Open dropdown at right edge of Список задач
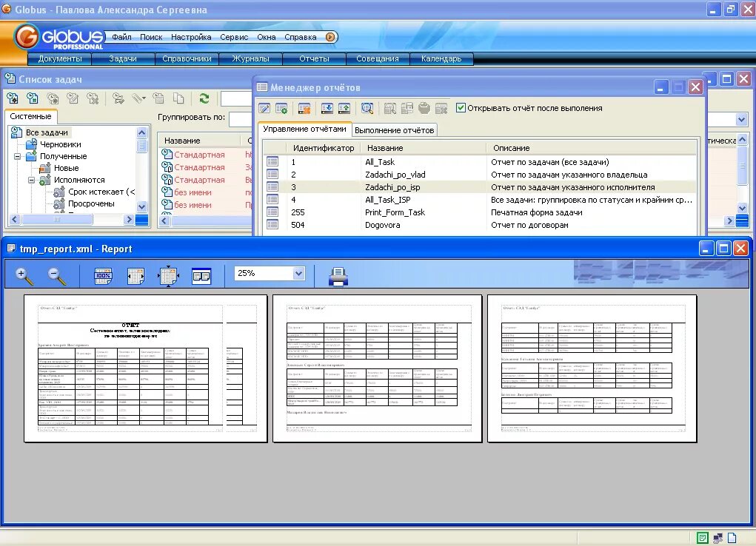 pos(741,119)
